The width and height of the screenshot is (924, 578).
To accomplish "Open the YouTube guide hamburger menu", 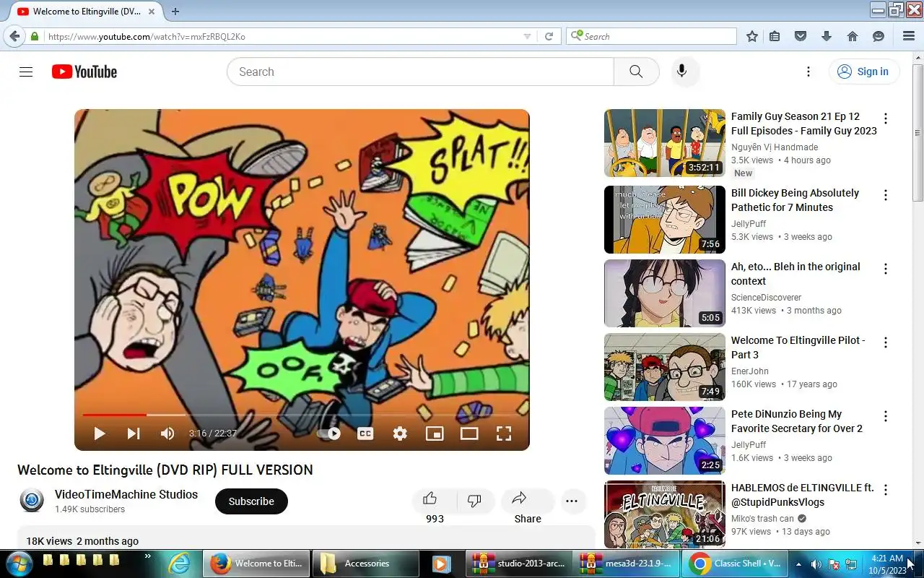I will (x=26, y=72).
